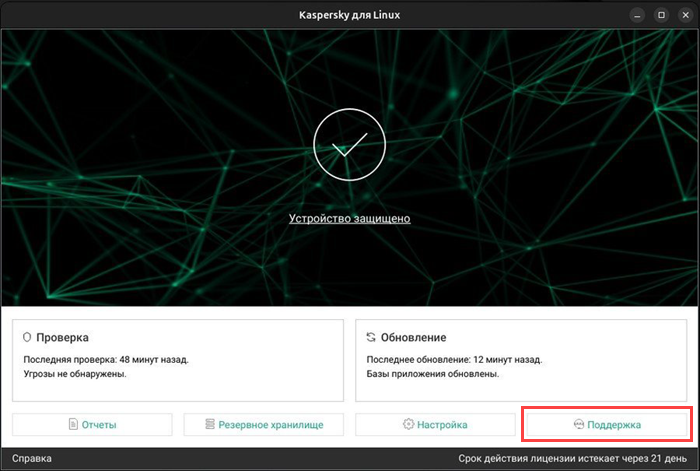
Task: Open Резервное хранилище backup storage
Action: pos(263,424)
